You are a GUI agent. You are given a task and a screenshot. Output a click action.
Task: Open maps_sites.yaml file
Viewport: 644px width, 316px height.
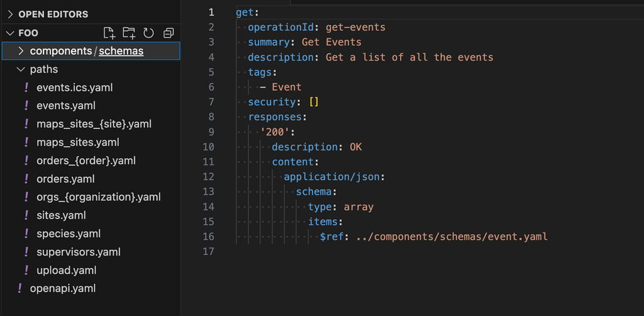[77, 142]
